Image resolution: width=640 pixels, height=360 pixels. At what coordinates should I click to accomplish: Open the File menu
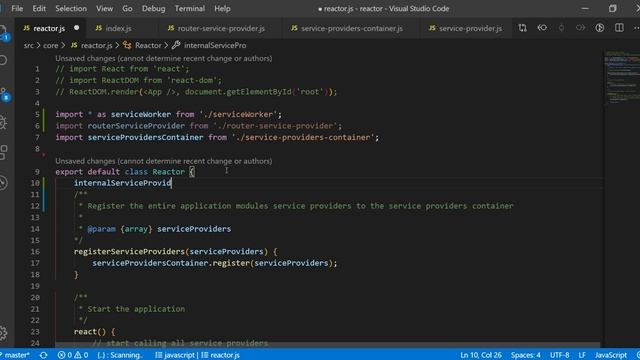tap(17, 9)
